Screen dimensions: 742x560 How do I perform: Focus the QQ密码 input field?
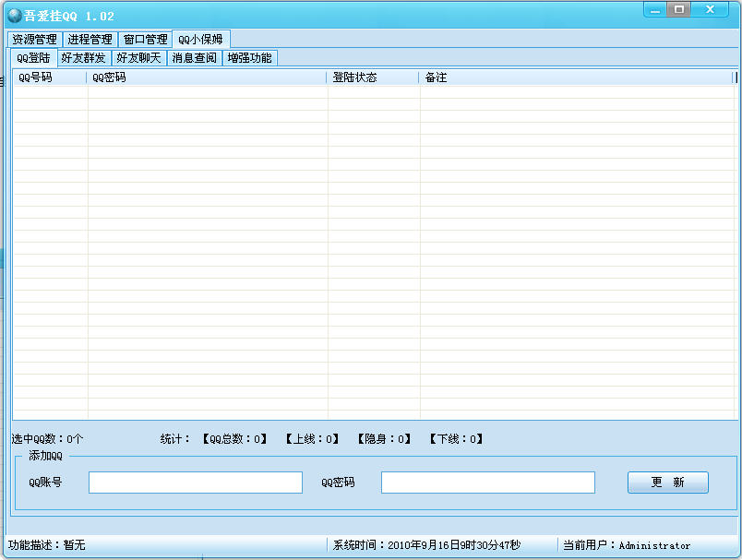pyautogui.click(x=488, y=483)
